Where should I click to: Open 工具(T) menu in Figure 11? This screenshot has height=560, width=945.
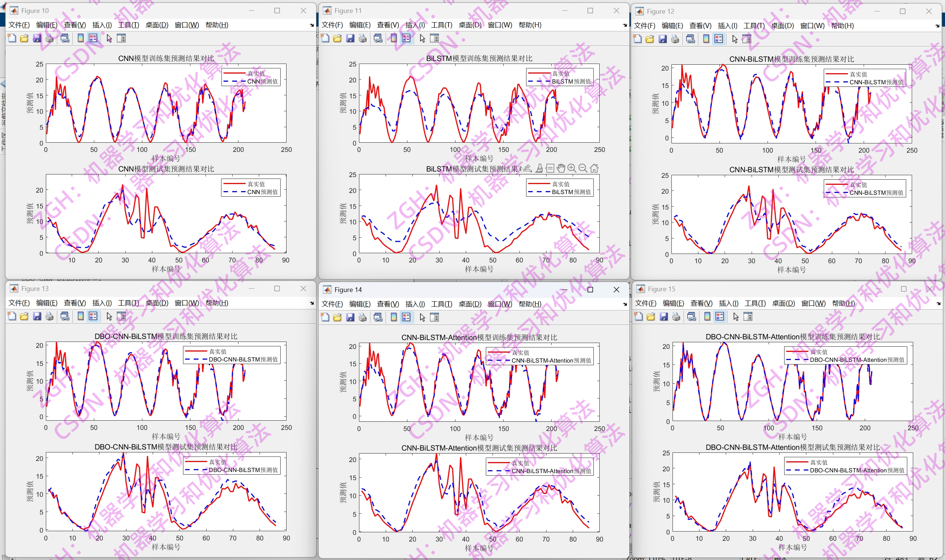pyautogui.click(x=441, y=25)
